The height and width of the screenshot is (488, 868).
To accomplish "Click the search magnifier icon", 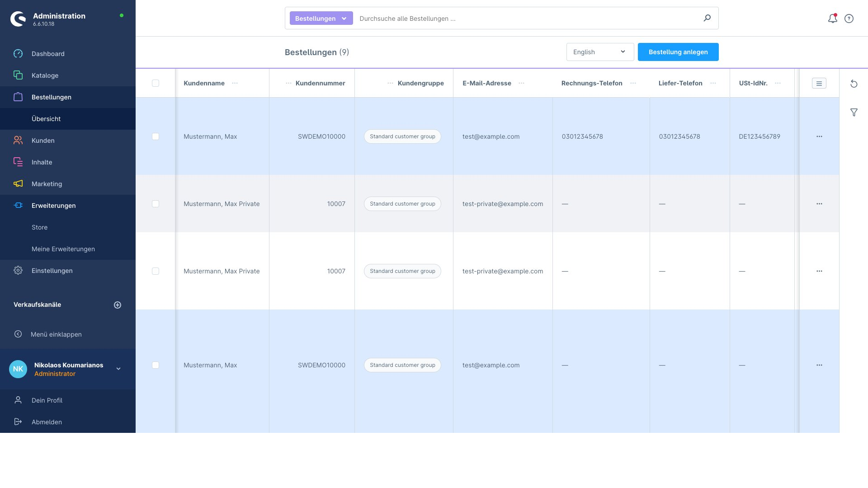I will [x=707, y=18].
